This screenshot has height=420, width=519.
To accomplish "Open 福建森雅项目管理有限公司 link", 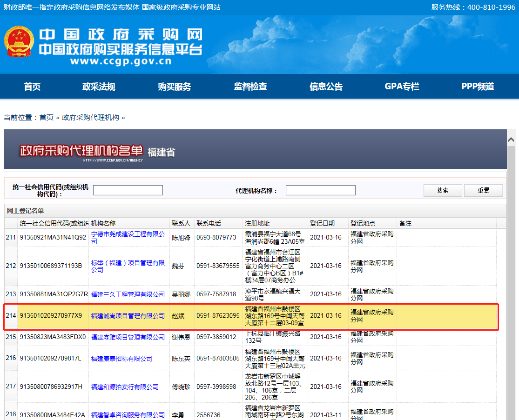I will pyautogui.click(x=128, y=337).
